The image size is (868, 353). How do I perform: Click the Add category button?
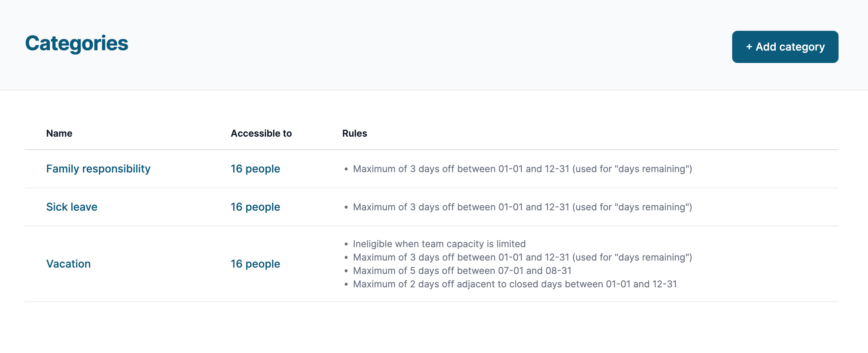785,47
